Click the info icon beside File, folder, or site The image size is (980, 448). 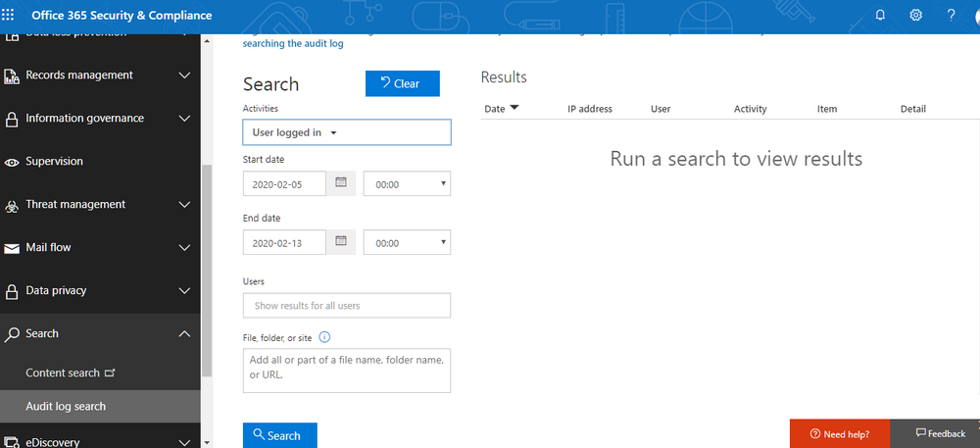(324, 337)
